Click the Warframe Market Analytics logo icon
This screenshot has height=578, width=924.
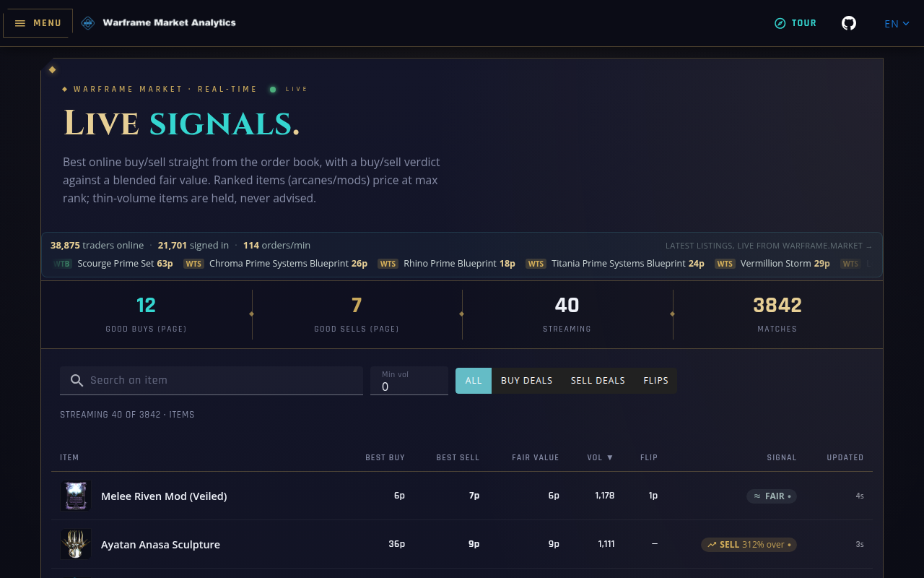click(88, 23)
